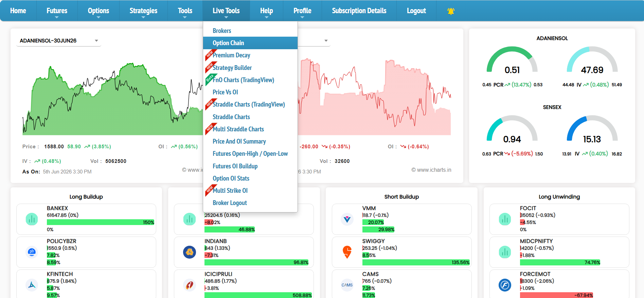Go to the Home page
Image resolution: width=644 pixels, height=298 pixels.
pos(18,11)
